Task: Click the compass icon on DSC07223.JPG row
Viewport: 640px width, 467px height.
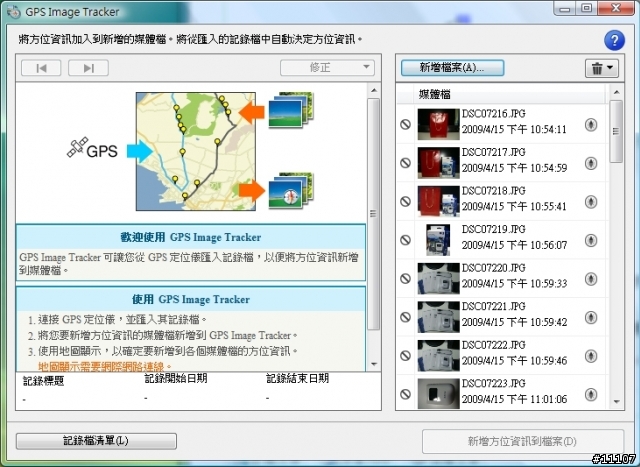Action: [591, 394]
